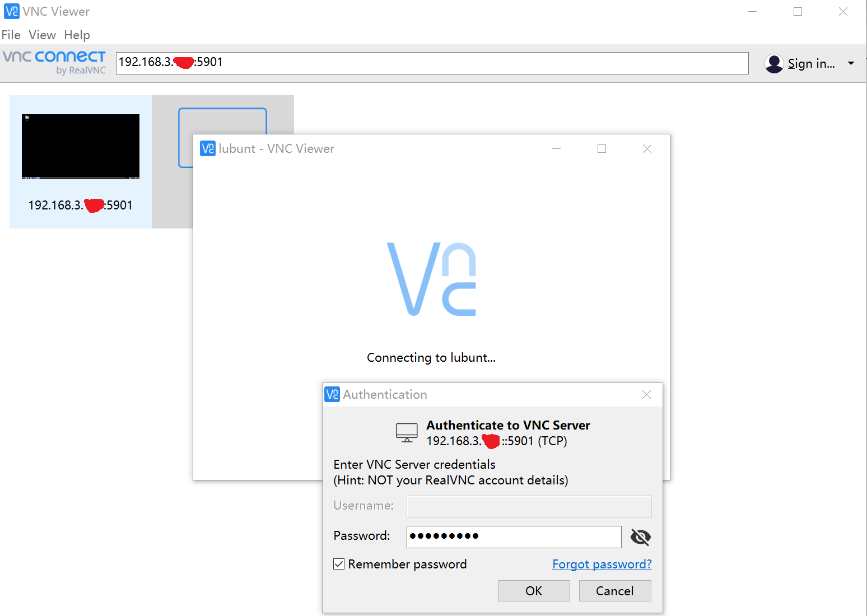Open the View menu
This screenshot has width=867, height=616.
tap(42, 35)
